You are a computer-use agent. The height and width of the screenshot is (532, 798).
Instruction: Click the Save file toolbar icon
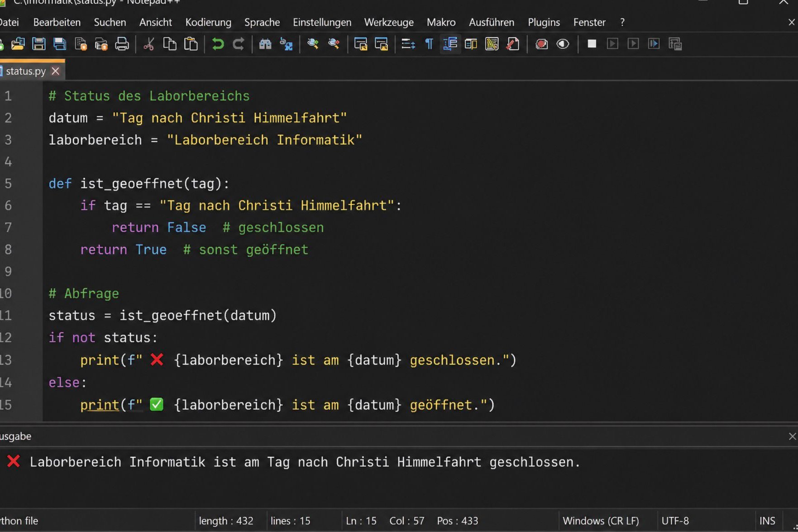(39, 44)
